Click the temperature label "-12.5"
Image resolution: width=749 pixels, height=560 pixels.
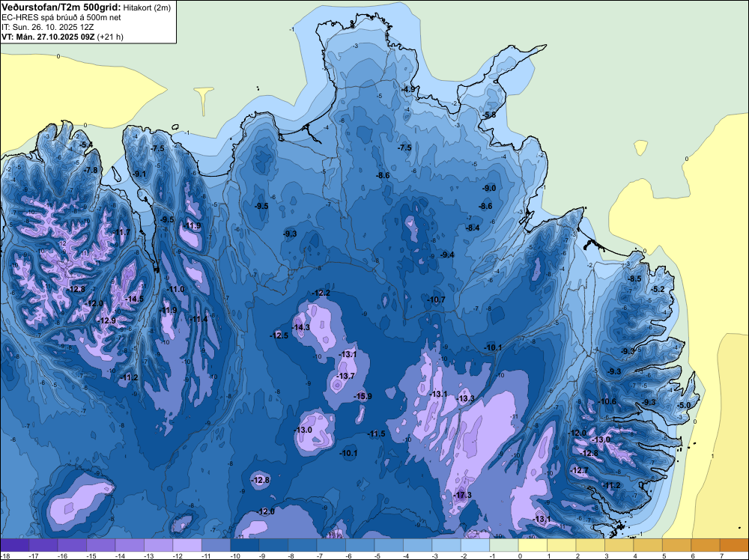[x=279, y=335]
